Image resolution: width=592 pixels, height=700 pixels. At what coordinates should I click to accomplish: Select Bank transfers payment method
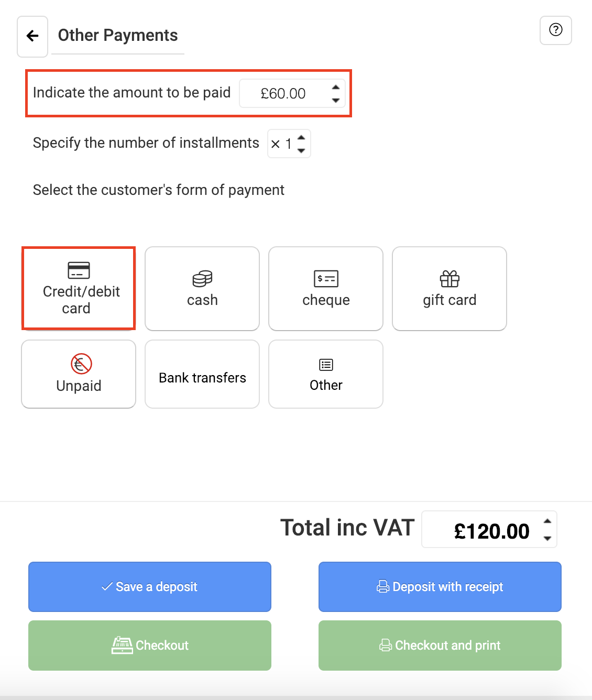tap(202, 374)
